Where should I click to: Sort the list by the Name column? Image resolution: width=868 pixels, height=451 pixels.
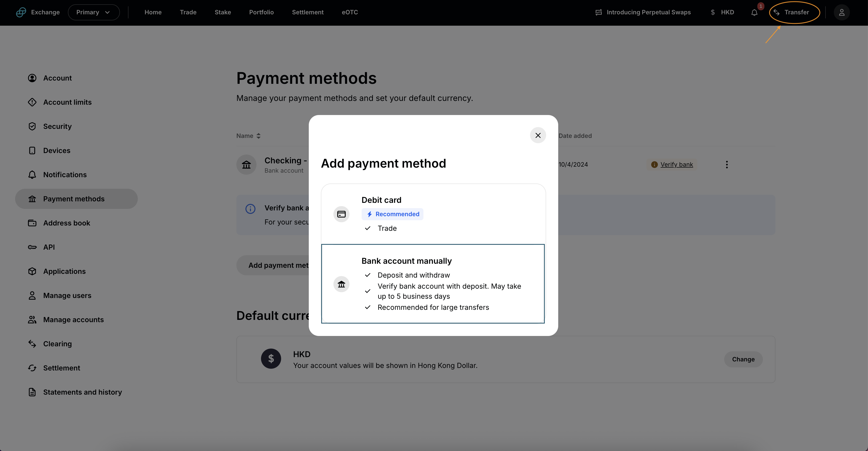point(248,136)
